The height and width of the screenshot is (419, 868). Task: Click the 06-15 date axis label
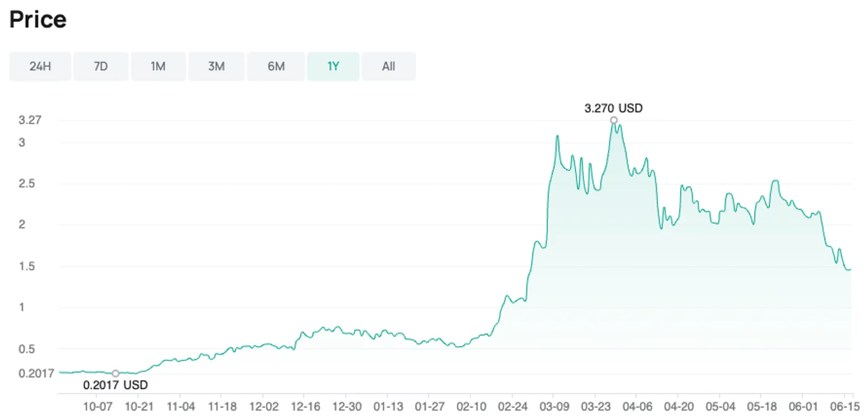pos(845,407)
